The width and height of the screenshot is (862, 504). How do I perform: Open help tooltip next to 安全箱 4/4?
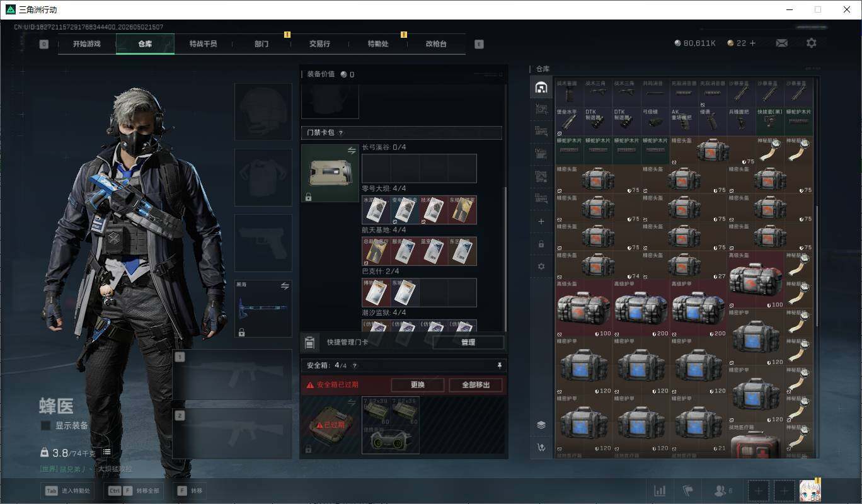coord(354,365)
